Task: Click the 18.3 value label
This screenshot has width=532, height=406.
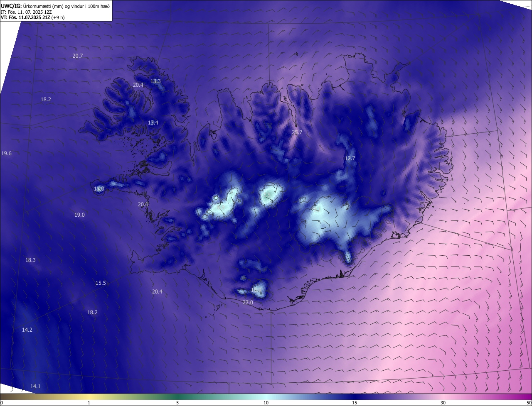Action: pyautogui.click(x=30, y=260)
